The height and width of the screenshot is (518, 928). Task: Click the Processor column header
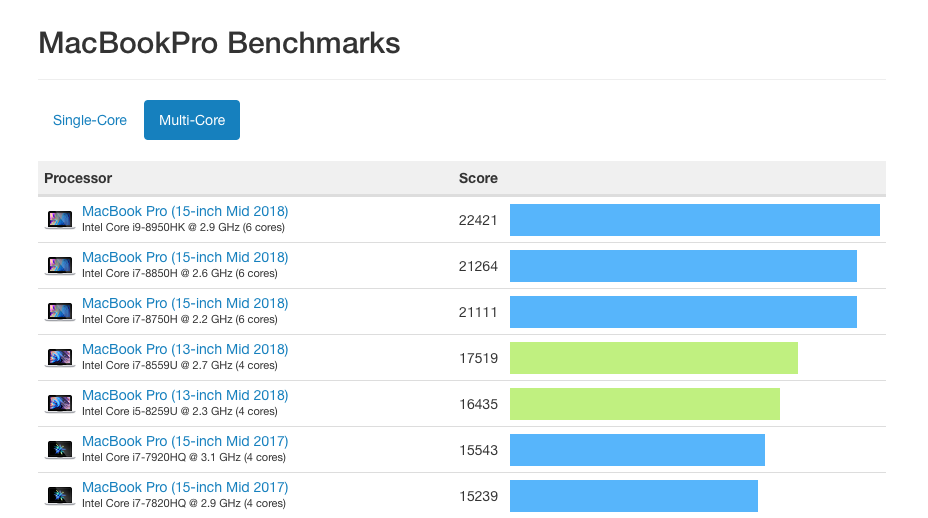point(78,178)
